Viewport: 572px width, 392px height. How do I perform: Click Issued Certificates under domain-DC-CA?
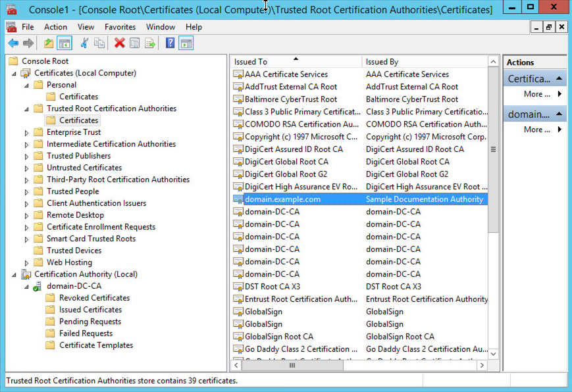pos(93,310)
